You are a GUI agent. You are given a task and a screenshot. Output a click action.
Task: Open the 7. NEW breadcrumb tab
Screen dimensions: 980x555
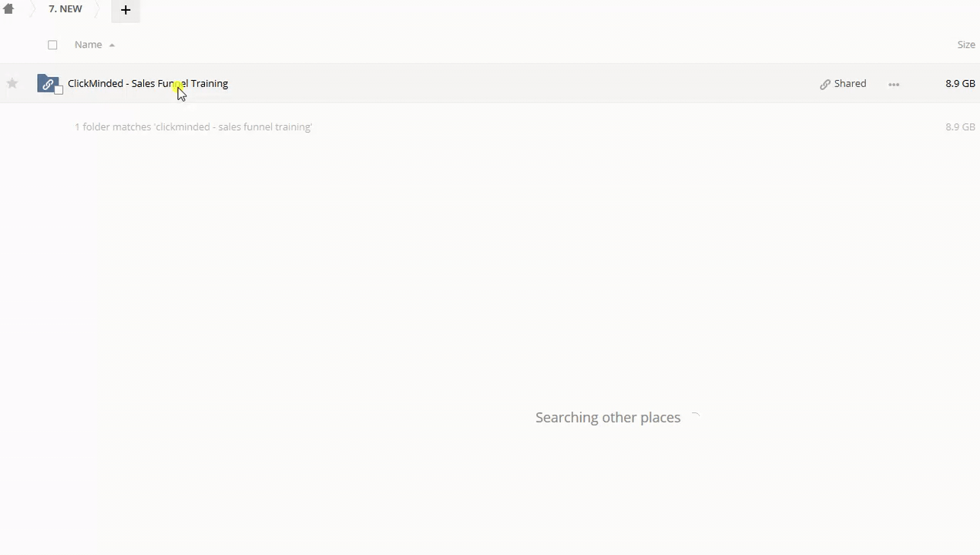(x=65, y=9)
